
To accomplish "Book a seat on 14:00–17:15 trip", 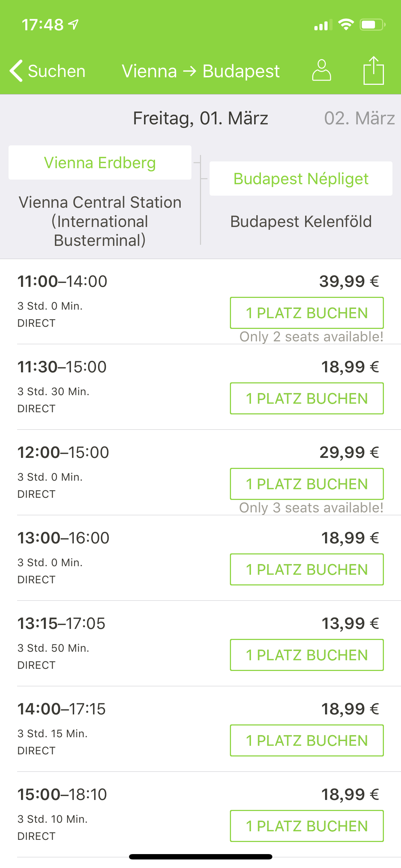I will click(307, 740).
